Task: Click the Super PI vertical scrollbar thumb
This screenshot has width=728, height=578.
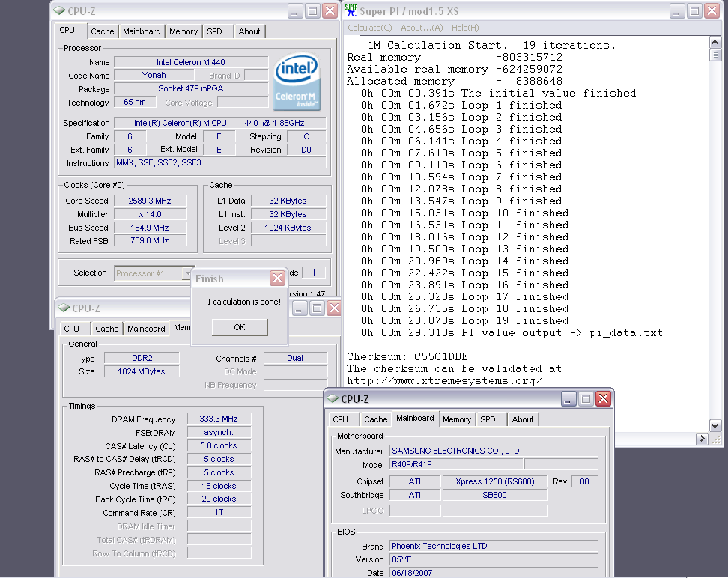Action: (x=715, y=55)
